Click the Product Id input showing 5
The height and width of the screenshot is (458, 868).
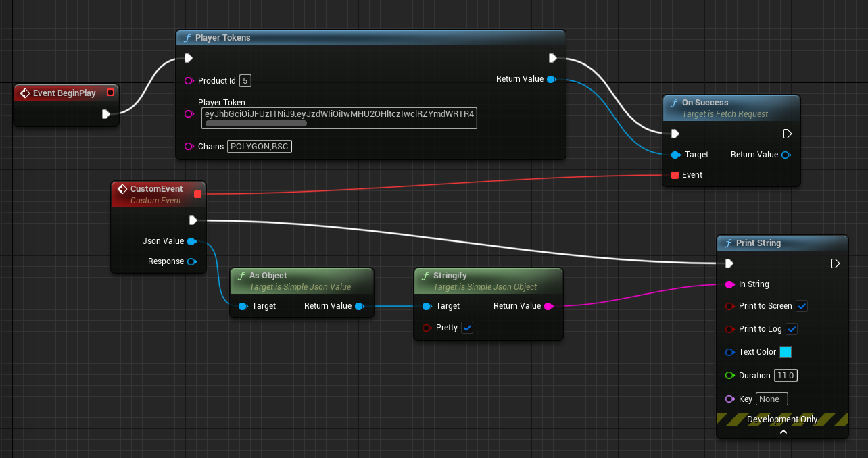pos(245,80)
